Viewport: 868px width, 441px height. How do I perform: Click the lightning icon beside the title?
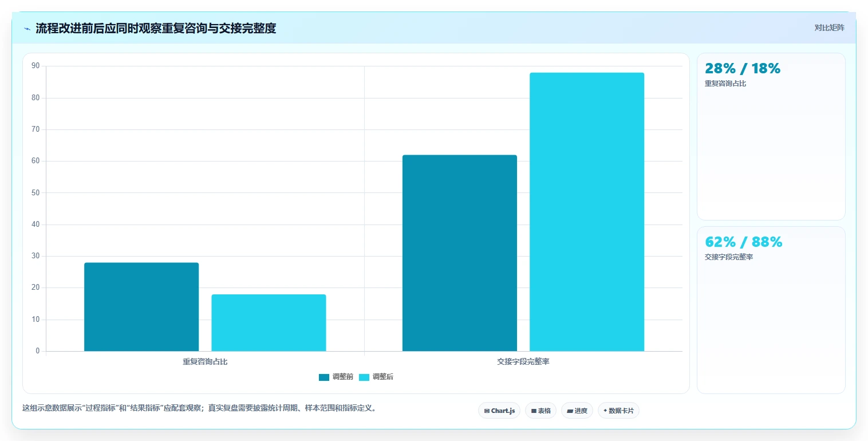tap(27, 29)
